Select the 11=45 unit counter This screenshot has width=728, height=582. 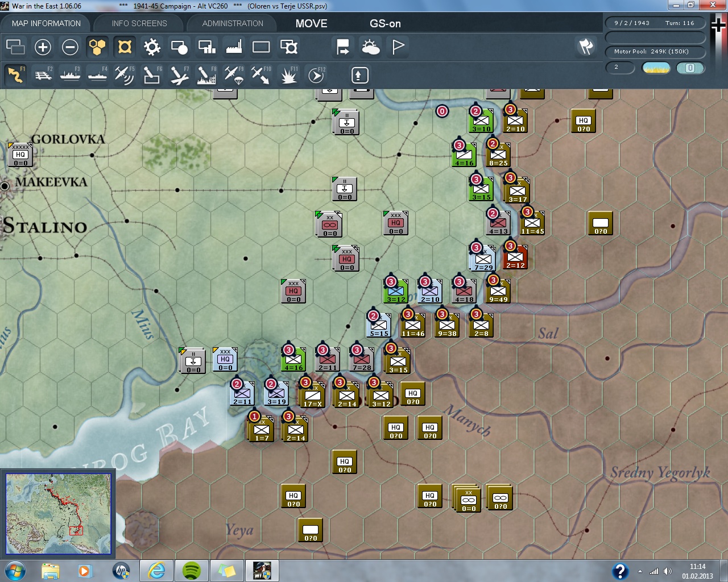click(x=532, y=222)
